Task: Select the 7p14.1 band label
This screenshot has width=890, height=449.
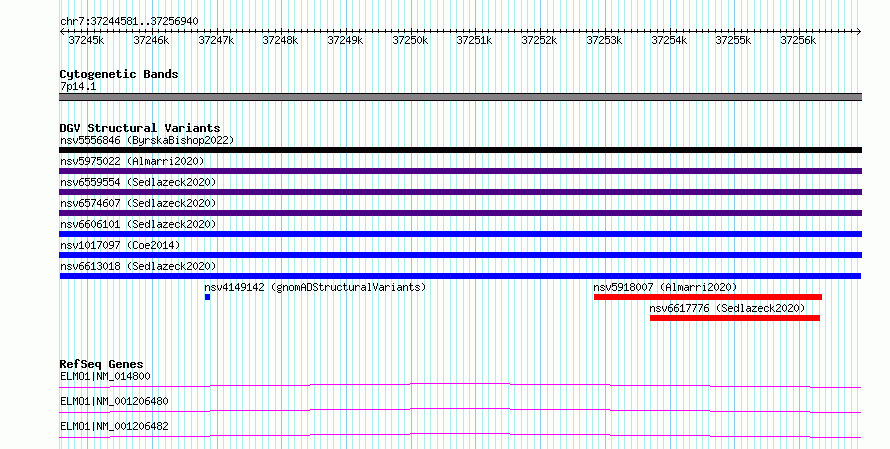Action: pyautogui.click(x=78, y=87)
